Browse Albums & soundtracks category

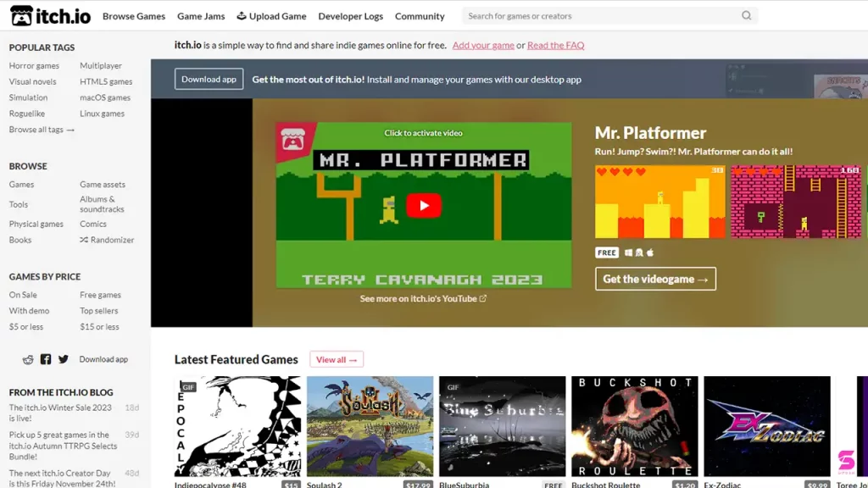pyautogui.click(x=102, y=204)
